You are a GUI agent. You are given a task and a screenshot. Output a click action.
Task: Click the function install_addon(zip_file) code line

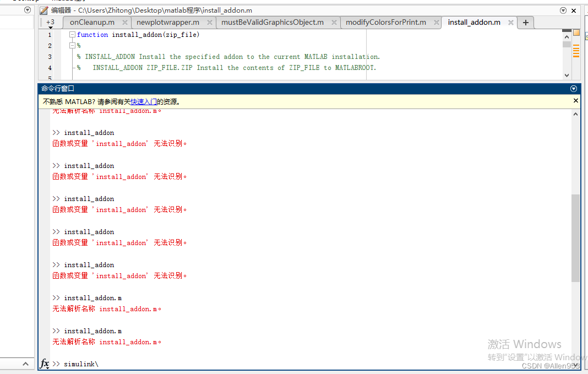(x=138, y=35)
